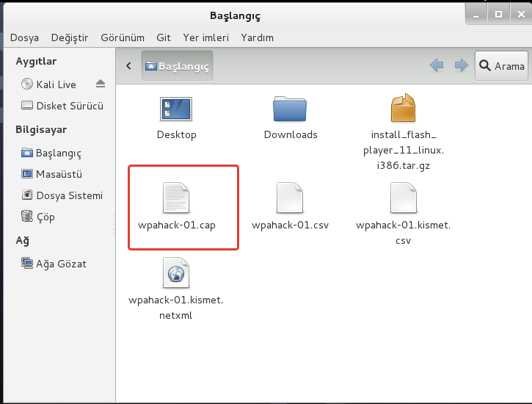532x404 pixels.
Task: Click the Bilgisayar section header
Action: (41, 130)
